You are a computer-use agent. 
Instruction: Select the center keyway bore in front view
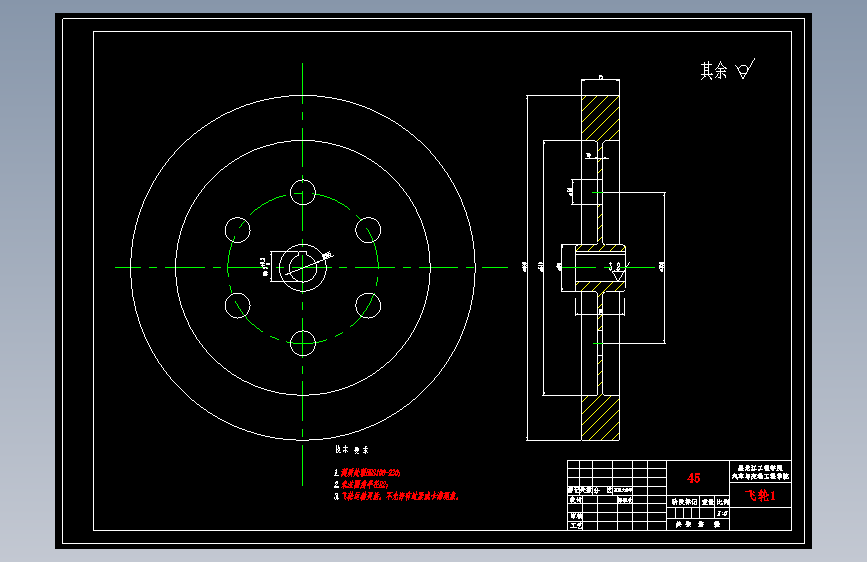(302, 268)
